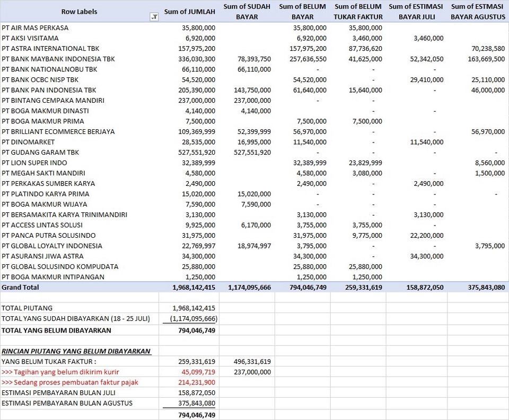Select TOTAL YANG SUDAH DIBAYARKAN (18 - 25 JULI) label
This screenshot has width=509, height=420.
pos(76,318)
